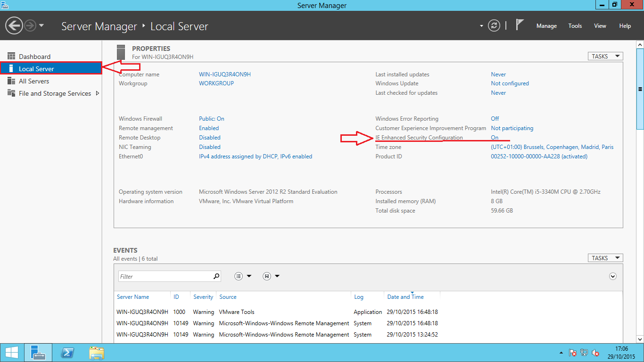Click Remote management Enabled link
This screenshot has width=644, height=362.
pyautogui.click(x=209, y=128)
